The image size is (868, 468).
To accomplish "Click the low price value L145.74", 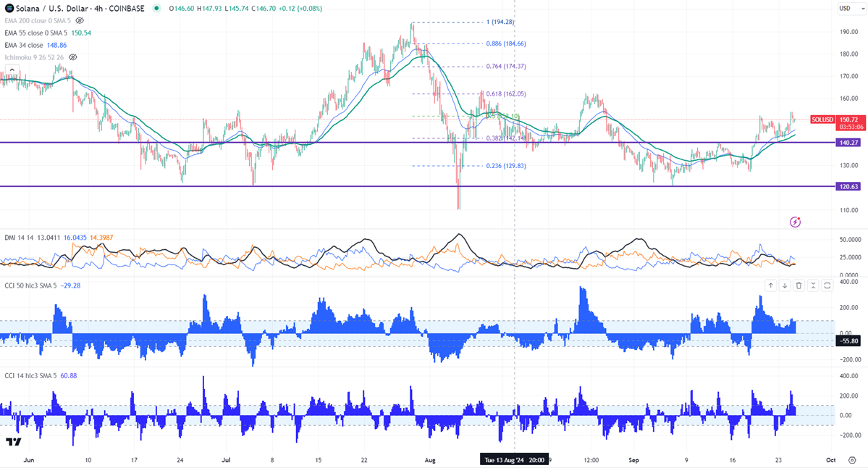I will click(237, 8).
